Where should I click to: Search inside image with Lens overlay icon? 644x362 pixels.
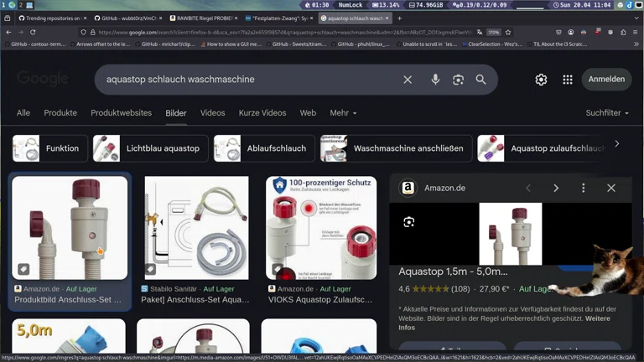coord(409,222)
